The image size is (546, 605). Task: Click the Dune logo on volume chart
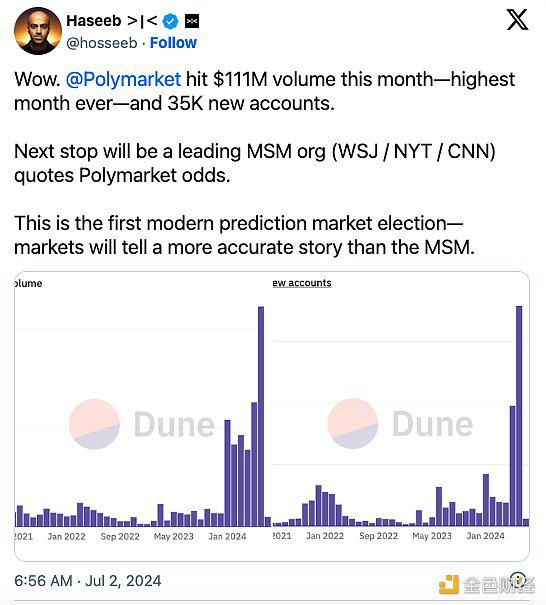142,424
